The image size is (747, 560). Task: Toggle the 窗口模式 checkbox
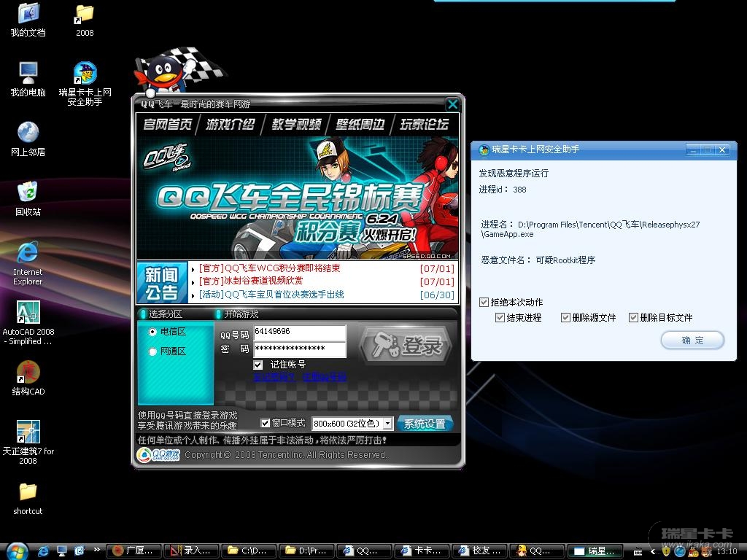coord(266,423)
